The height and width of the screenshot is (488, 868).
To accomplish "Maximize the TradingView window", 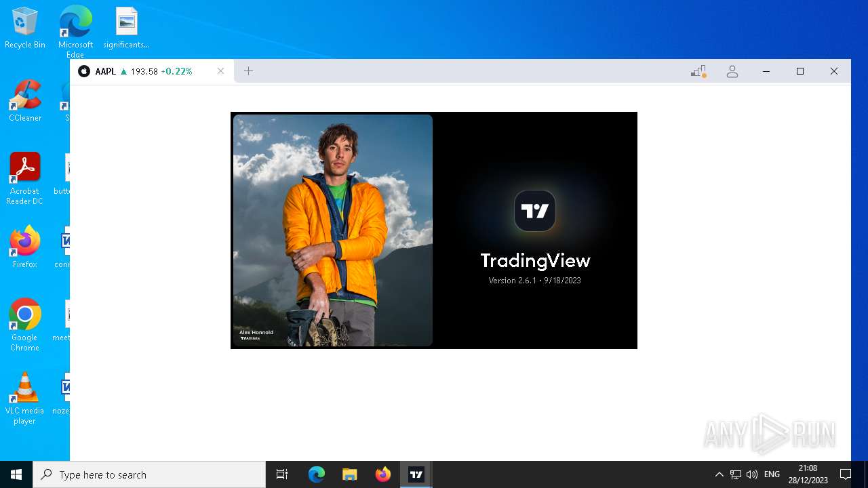I will [x=800, y=71].
